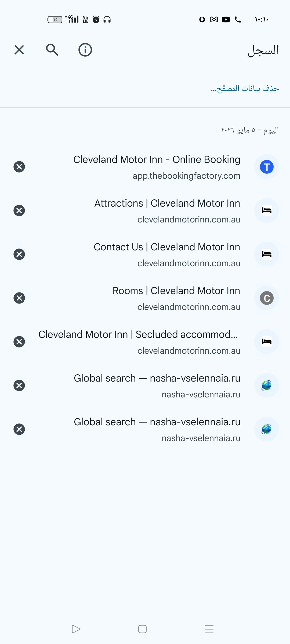The image size is (290, 644).
Task: Open recent apps with the three-line navigation button
Action: 209,629
